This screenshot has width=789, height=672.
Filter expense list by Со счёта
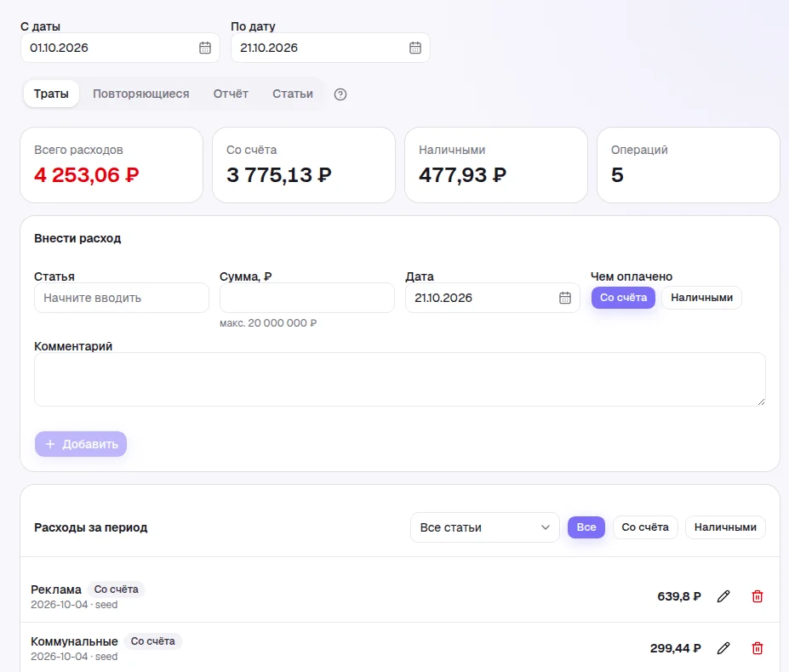tap(645, 527)
